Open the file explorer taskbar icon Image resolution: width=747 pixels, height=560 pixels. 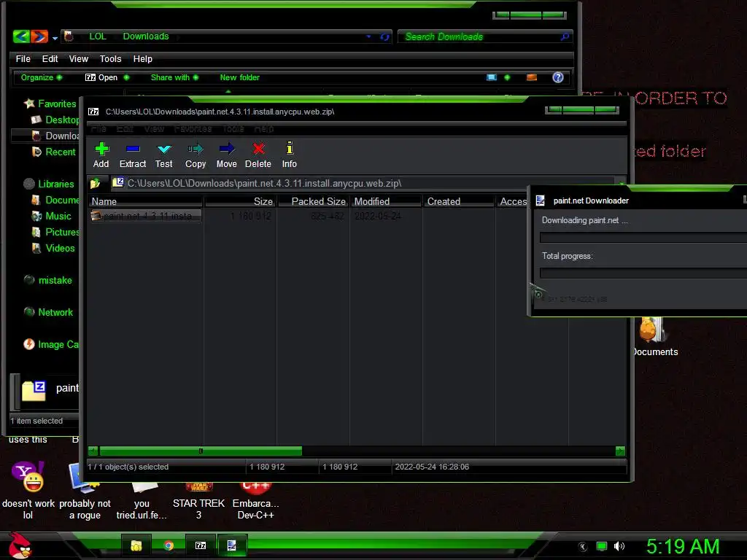[x=136, y=545]
